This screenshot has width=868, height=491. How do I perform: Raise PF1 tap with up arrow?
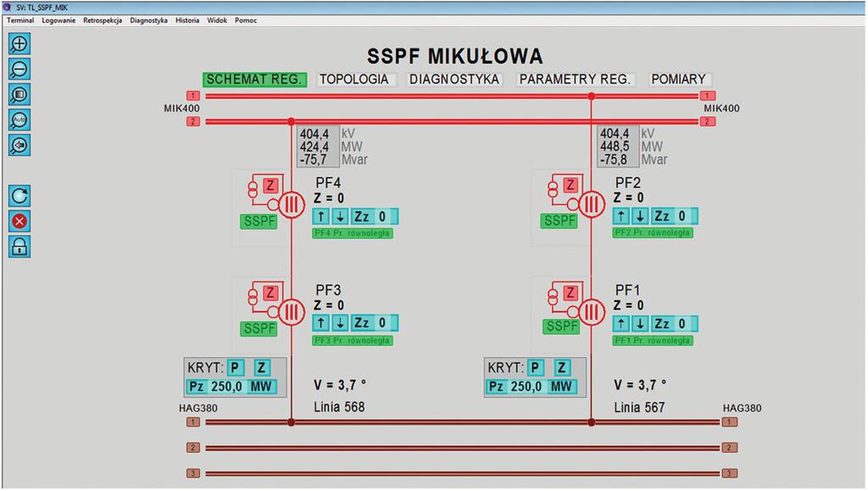[x=621, y=324]
